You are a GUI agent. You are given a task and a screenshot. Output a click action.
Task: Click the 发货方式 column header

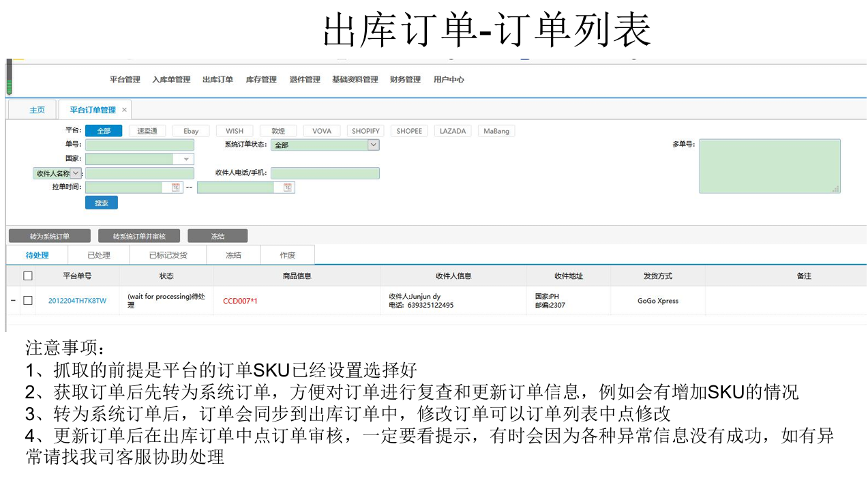click(x=658, y=276)
